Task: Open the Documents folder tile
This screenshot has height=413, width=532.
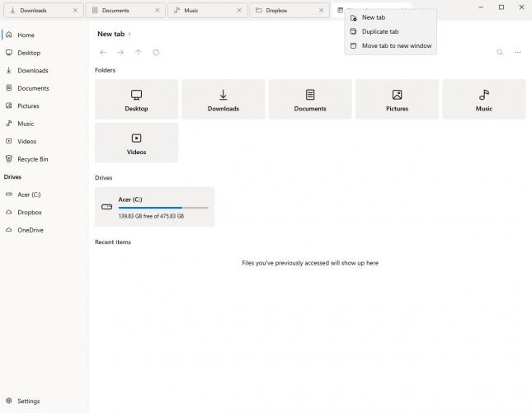Action: [310, 100]
